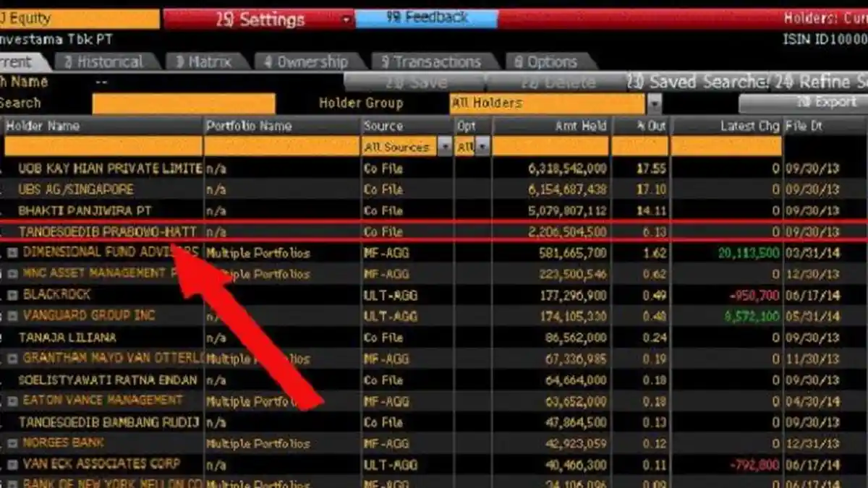Select holder TANAJA LILIANA
868x488 pixels.
[x=67, y=338]
